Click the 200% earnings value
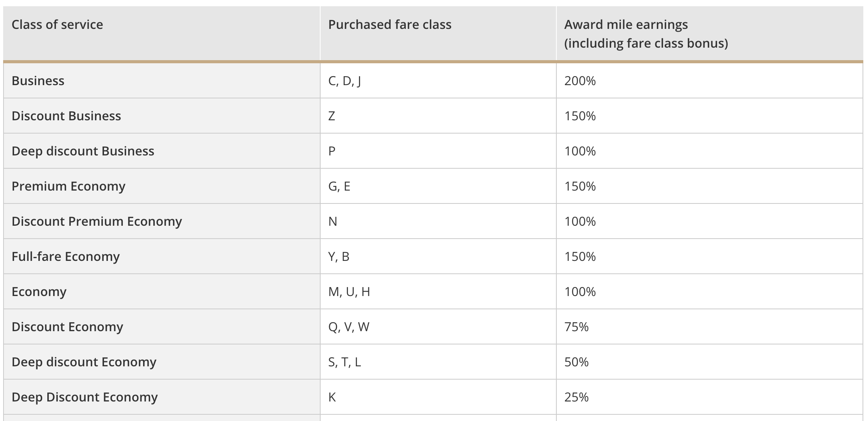868x421 pixels. click(x=580, y=81)
